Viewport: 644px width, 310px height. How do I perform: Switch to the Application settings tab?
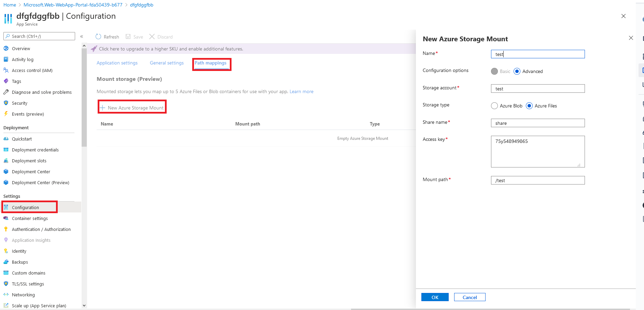point(117,63)
